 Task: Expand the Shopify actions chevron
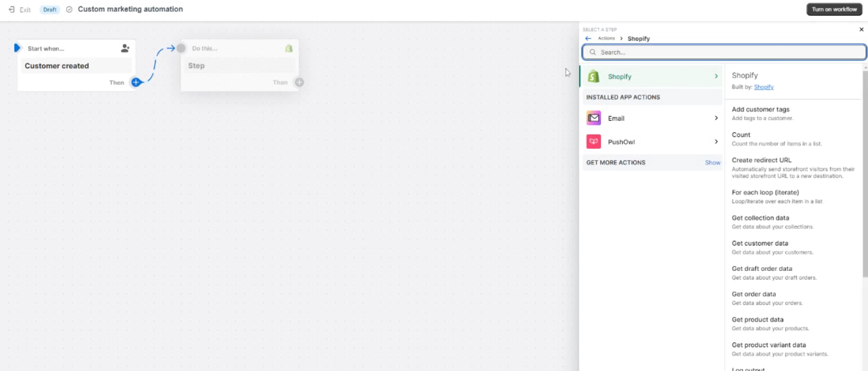716,77
